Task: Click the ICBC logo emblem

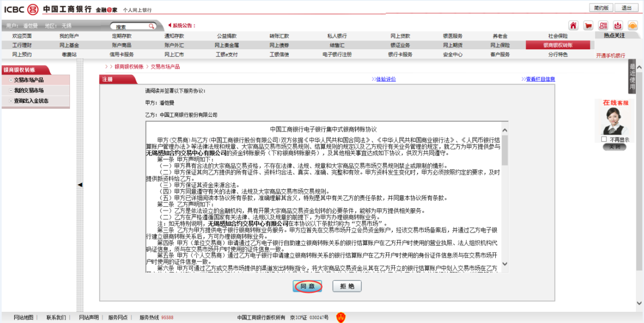Action: click(x=33, y=9)
